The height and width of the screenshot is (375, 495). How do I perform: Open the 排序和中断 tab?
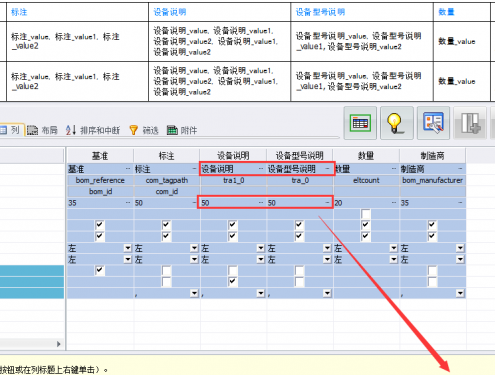click(x=93, y=130)
